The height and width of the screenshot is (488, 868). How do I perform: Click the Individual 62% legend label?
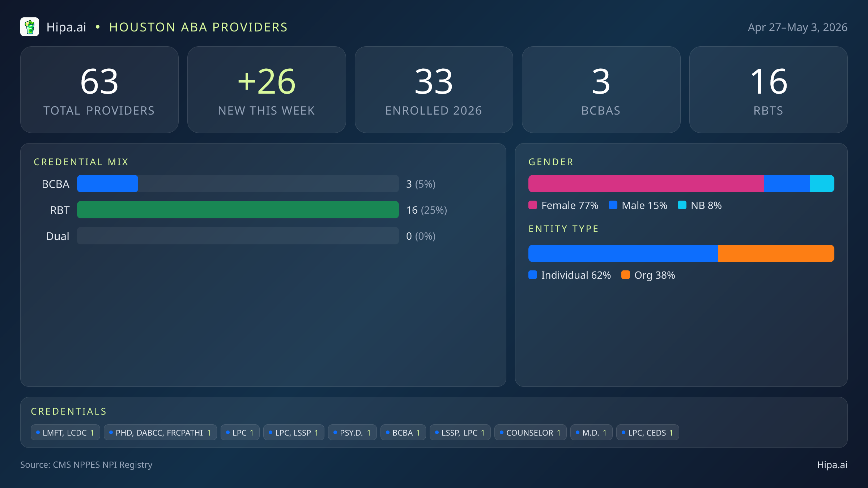(x=576, y=275)
